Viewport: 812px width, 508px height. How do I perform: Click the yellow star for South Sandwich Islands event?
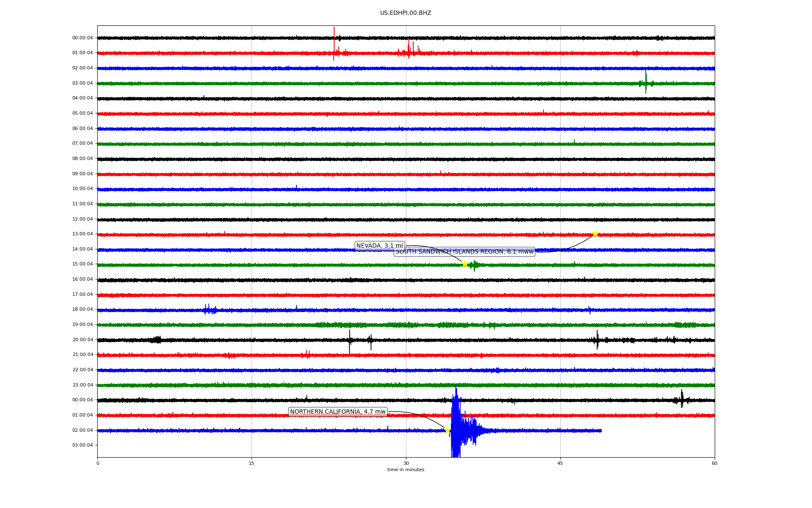pyautogui.click(x=595, y=234)
